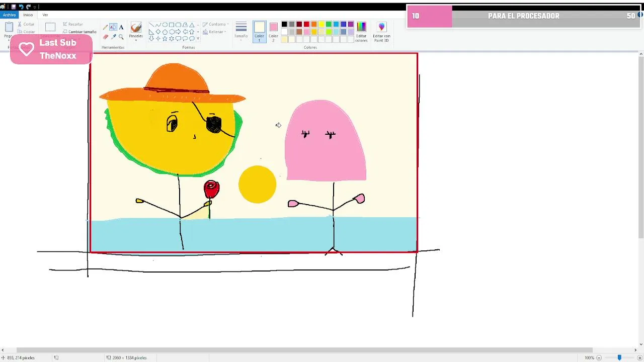Click the Editar colores rainbow icon

361,27
